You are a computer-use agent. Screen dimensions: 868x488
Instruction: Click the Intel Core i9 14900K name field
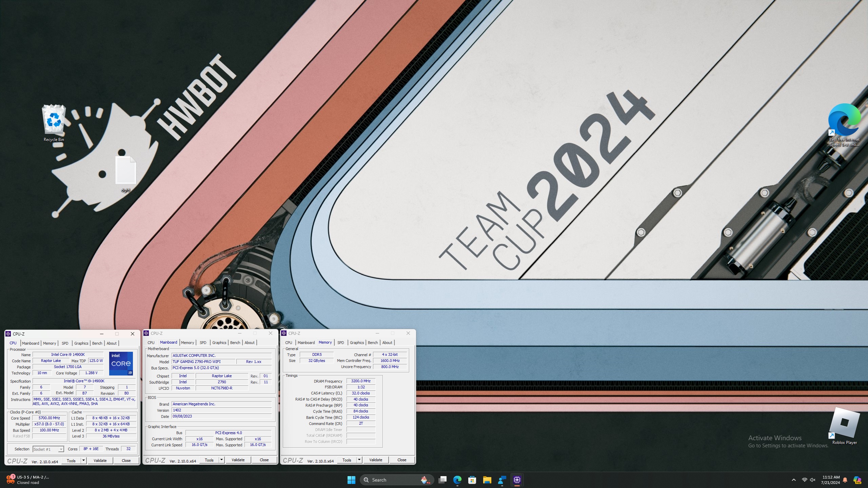(x=68, y=354)
